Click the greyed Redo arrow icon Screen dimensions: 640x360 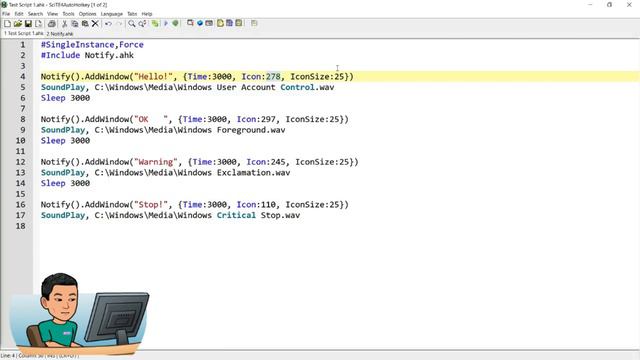[x=119, y=23]
